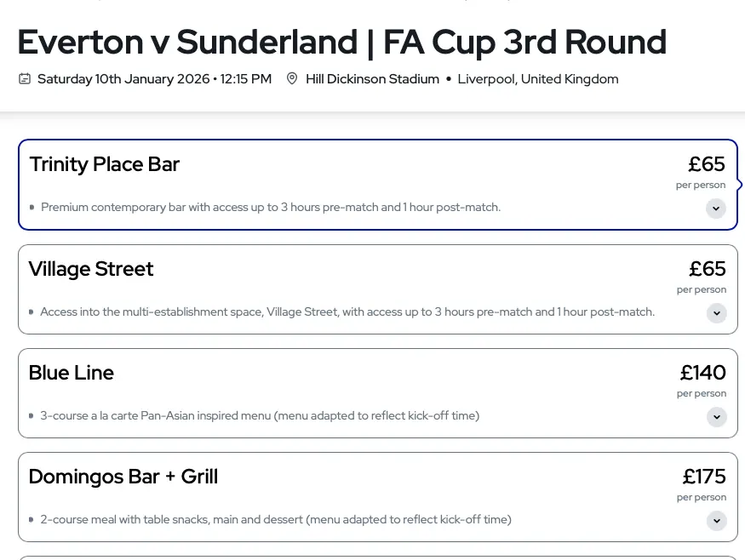This screenshot has width=745, height=560.
Task: Click the £65 Trinity Place Bar price
Action: (707, 164)
